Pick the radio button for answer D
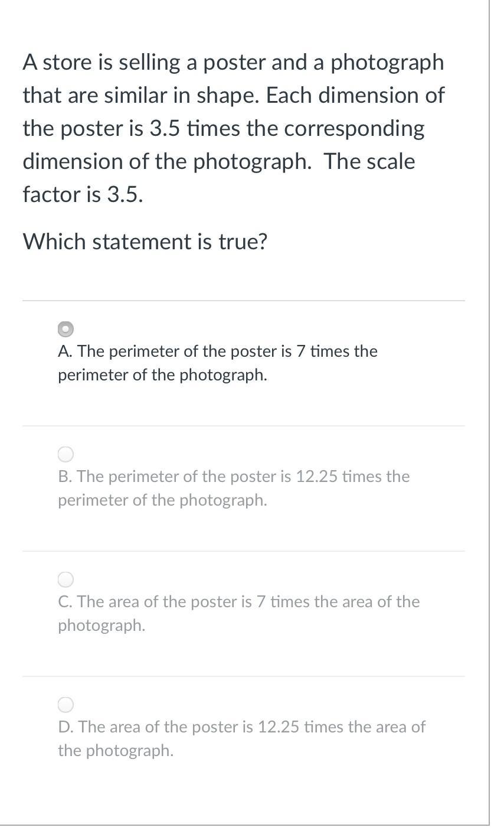 66,705
